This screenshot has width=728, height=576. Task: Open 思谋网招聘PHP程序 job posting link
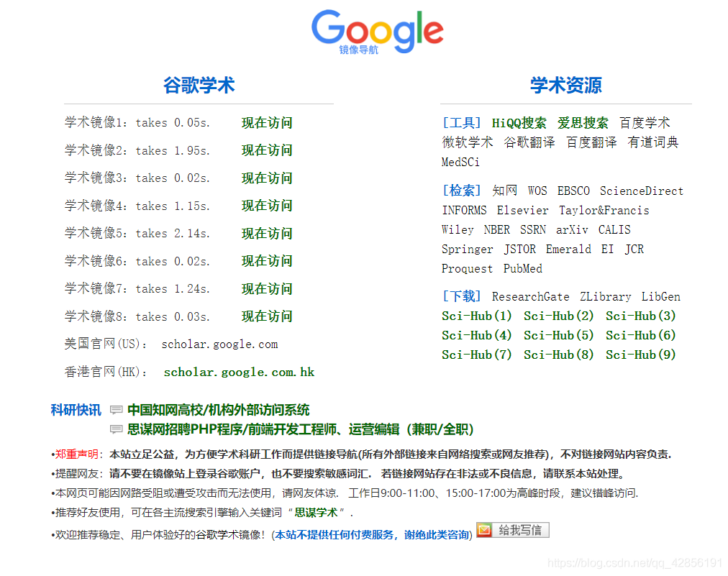point(301,429)
